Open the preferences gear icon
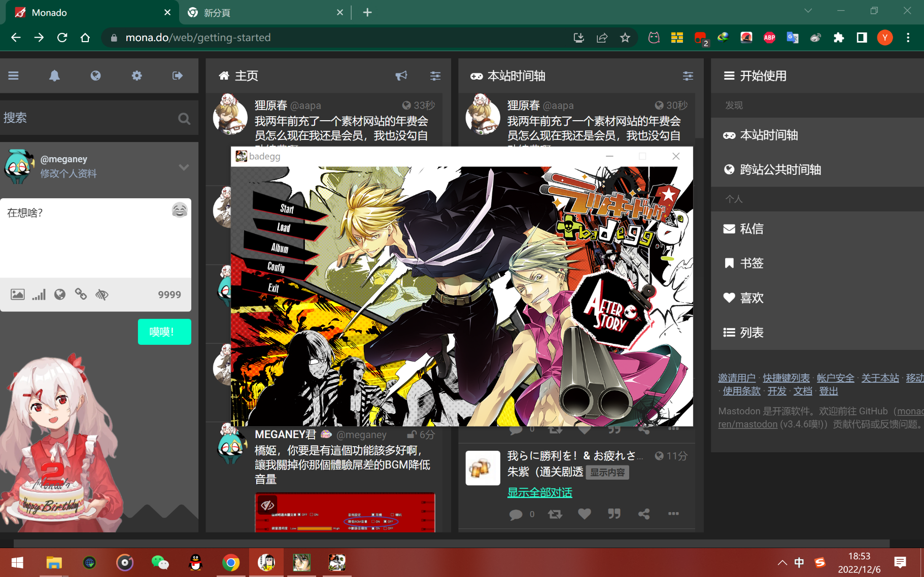Screen dimensions: 924x577 click(x=136, y=76)
